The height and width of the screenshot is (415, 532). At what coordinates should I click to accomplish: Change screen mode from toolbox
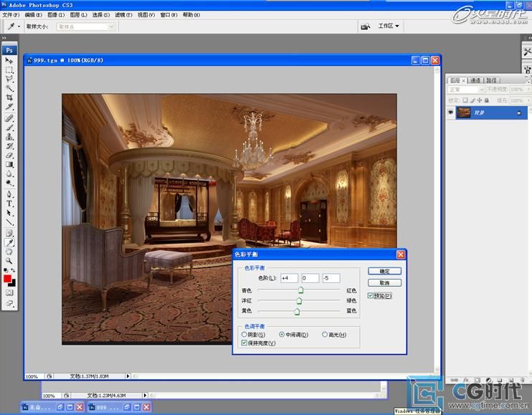click(9, 303)
